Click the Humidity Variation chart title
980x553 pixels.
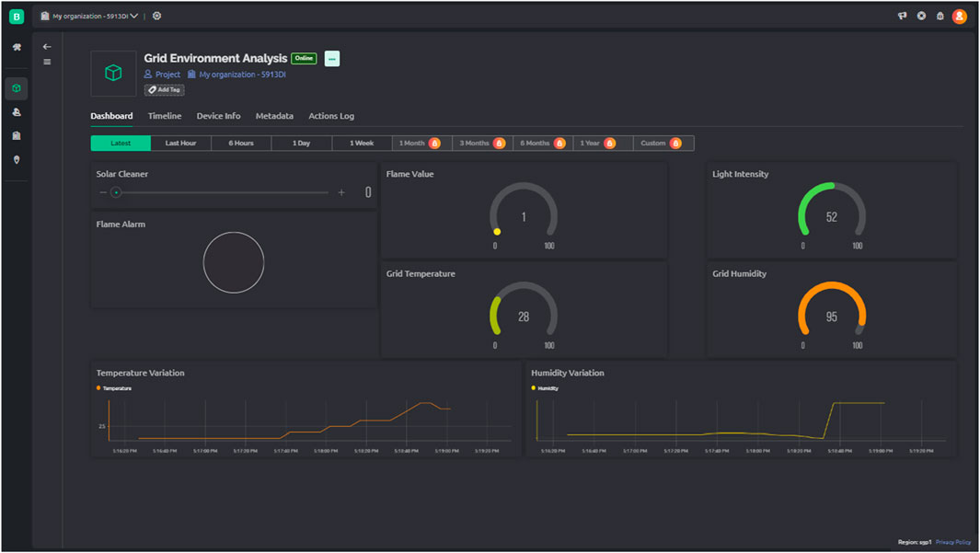pyautogui.click(x=568, y=373)
